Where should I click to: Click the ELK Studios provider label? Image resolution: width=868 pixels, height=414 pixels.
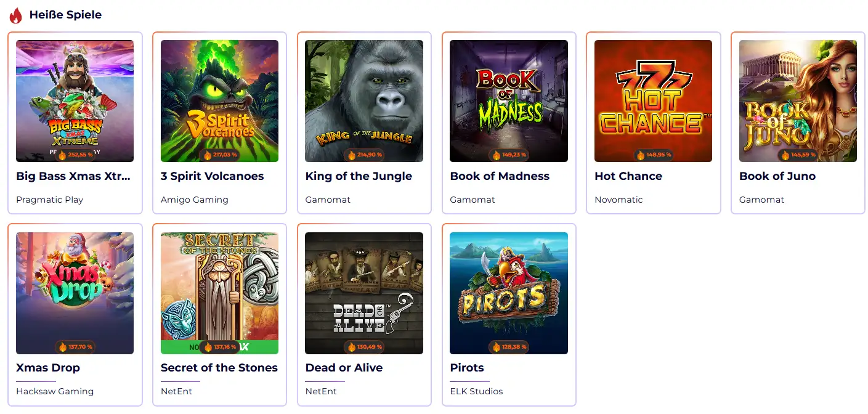[476, 391]
